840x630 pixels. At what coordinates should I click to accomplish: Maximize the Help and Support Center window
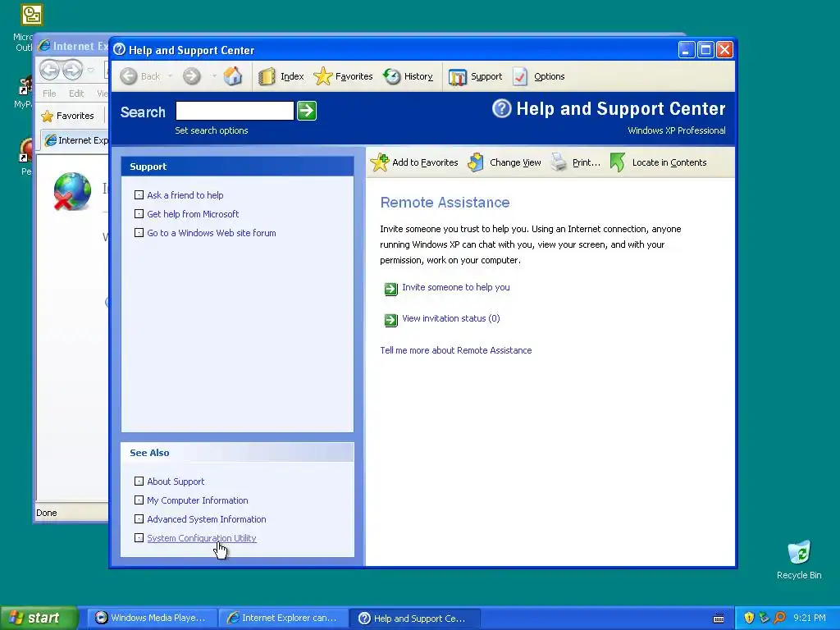click(705, 50)
